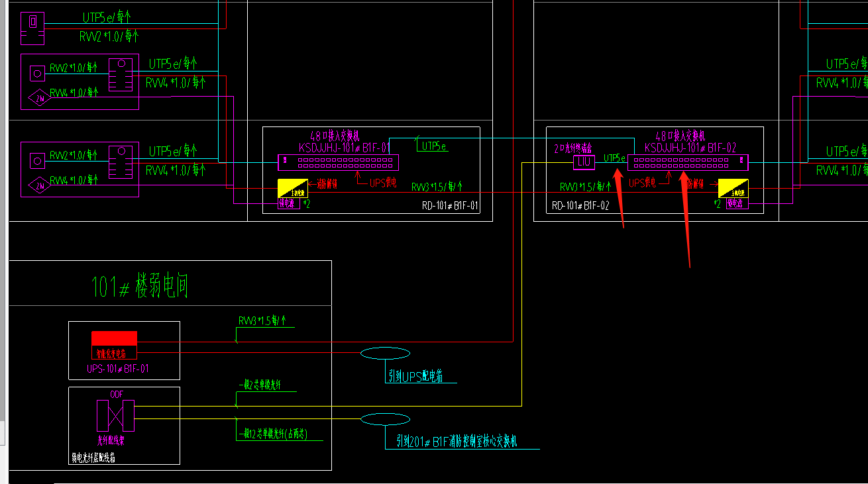Pick the 48口接入交换机 label above KSDJJHJ-101#B1F-02
Viewport: 868px width, 484px height.
[680, 136]
